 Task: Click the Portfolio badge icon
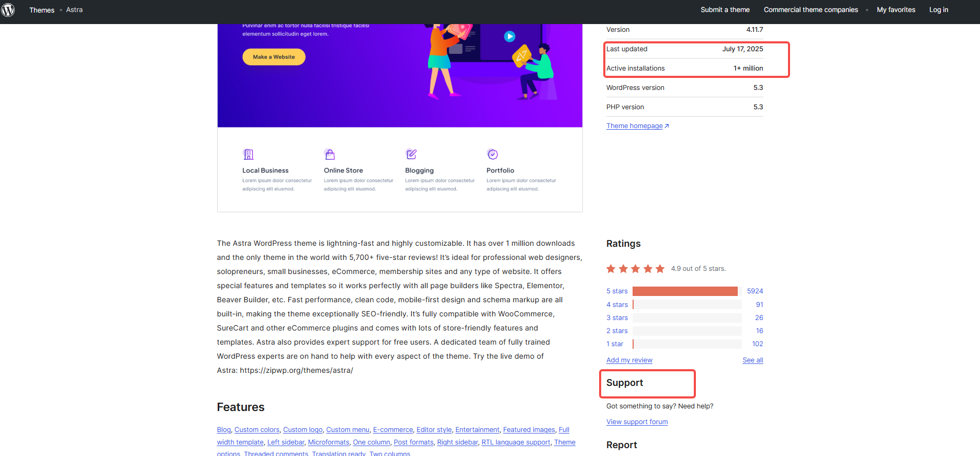point(492,154)
